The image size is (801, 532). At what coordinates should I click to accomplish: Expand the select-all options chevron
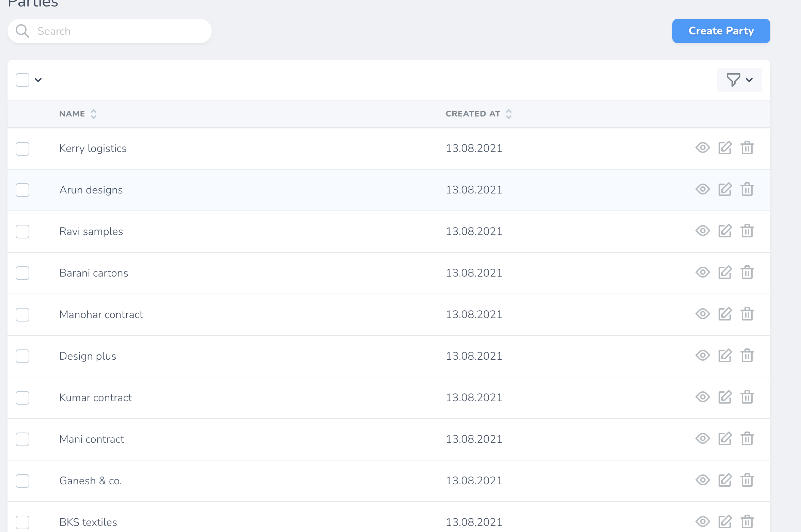38,80
